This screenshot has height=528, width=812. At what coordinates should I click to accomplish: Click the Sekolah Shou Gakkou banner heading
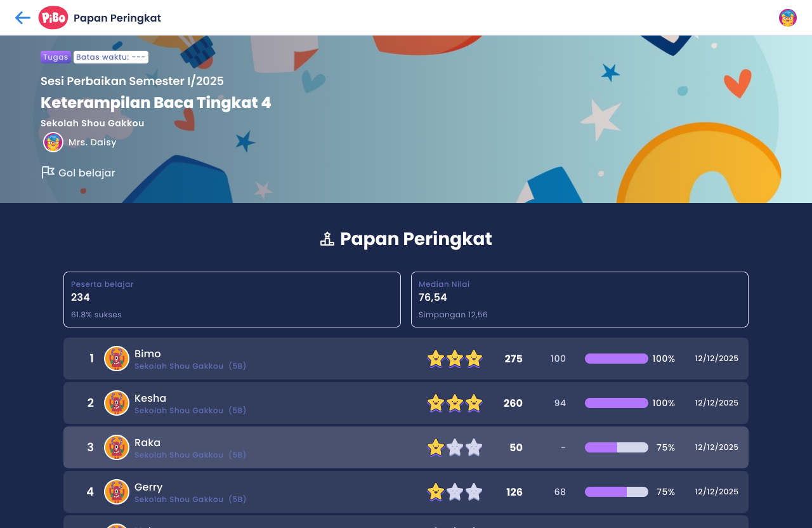pos(93,123)
